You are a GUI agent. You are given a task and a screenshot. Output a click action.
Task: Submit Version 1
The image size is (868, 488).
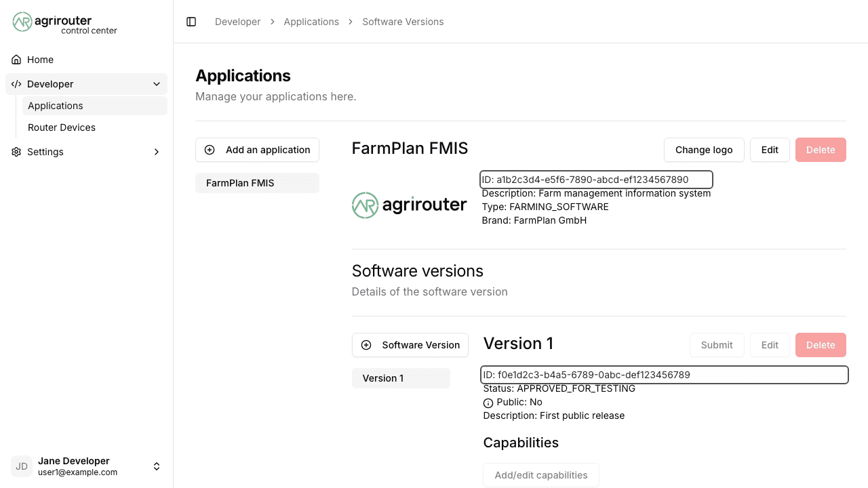point(717,345)
